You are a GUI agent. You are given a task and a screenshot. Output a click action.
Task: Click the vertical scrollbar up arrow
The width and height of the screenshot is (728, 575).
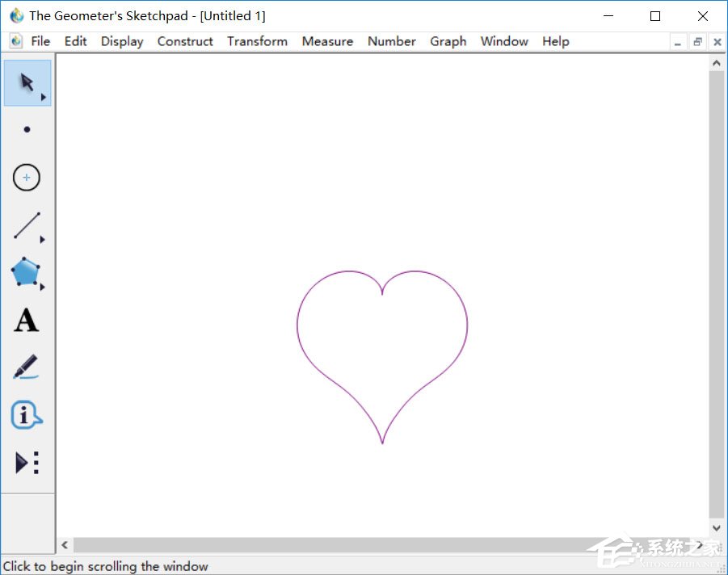tap(717, 62)
